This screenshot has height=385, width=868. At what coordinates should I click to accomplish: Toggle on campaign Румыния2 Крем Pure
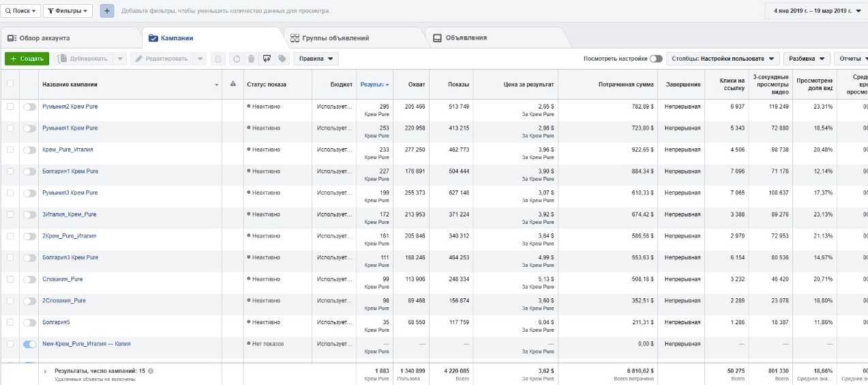tap(29, 106)
